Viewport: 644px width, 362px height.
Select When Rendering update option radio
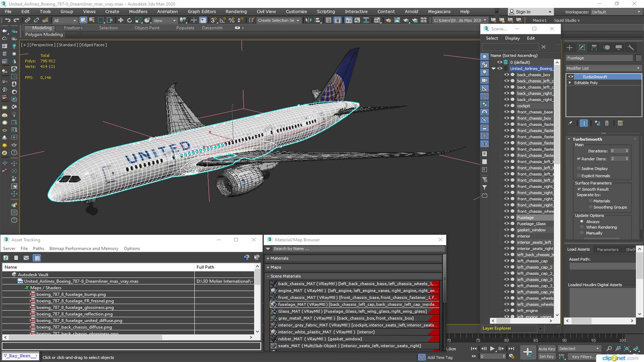582,227
